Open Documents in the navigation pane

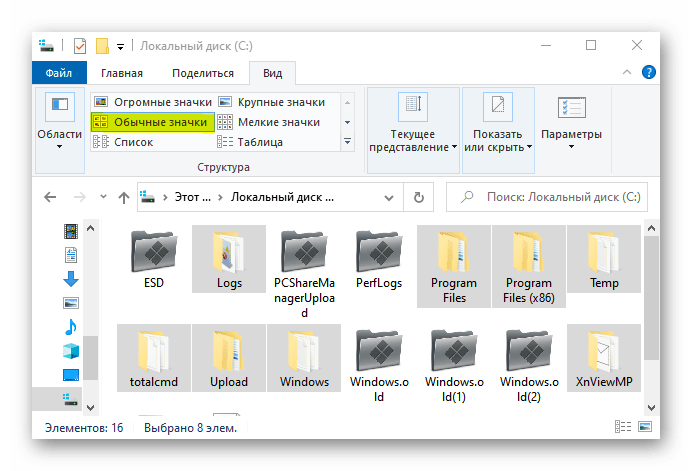(71, 255)
